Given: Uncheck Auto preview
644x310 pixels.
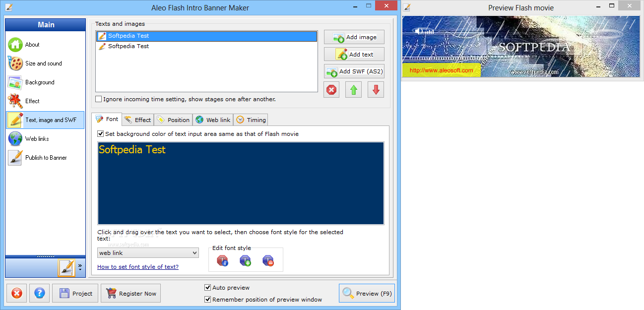Looking at the screenshot, I should [208, 288].
